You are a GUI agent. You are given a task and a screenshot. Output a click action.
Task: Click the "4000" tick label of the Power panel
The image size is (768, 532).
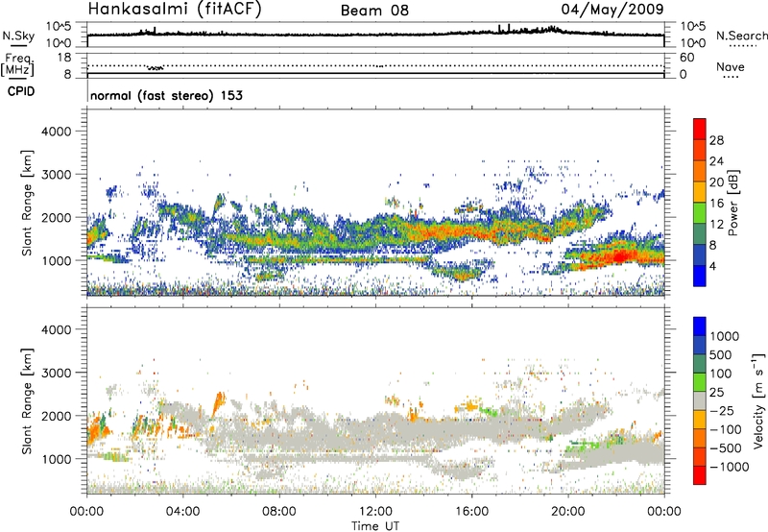click(x=56, y=132)
